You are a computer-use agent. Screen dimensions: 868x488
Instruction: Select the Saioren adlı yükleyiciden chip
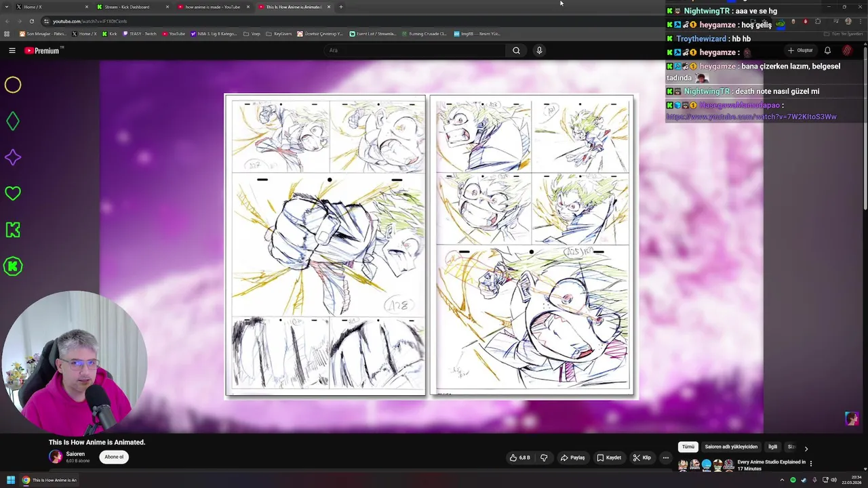click(x=731, y=447)
